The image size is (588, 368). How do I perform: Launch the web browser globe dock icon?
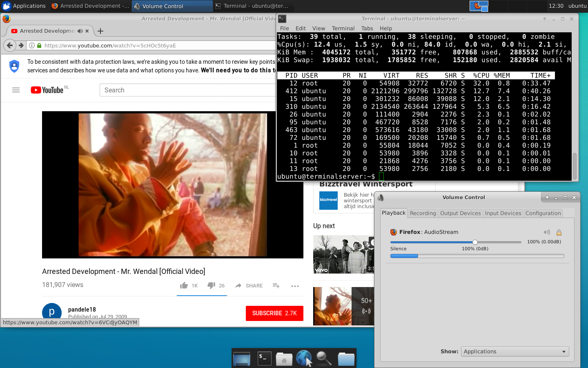[x=304, y=358]
